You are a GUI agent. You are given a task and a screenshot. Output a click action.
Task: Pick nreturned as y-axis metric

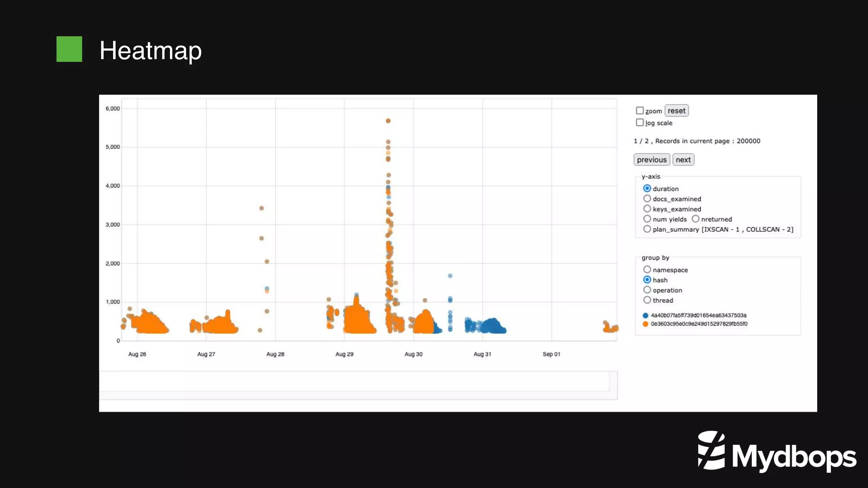tap(696, 219)
